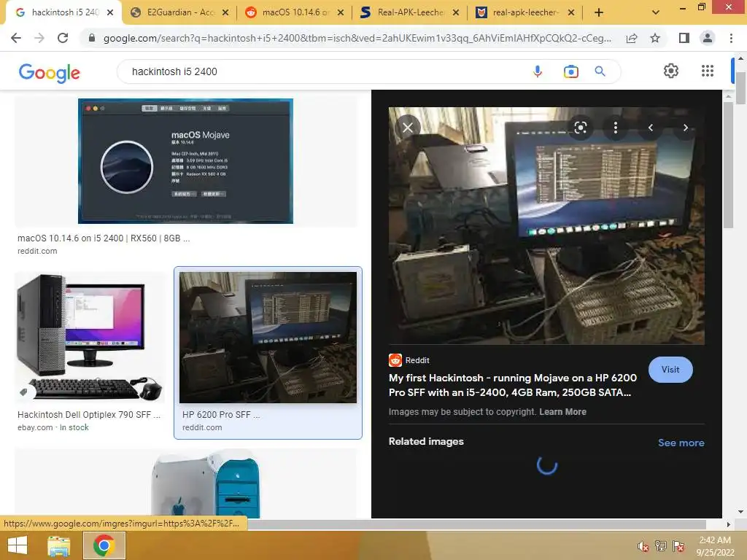Go back to the previous page
Screen dimensions: 747x560
coord(16,38)
